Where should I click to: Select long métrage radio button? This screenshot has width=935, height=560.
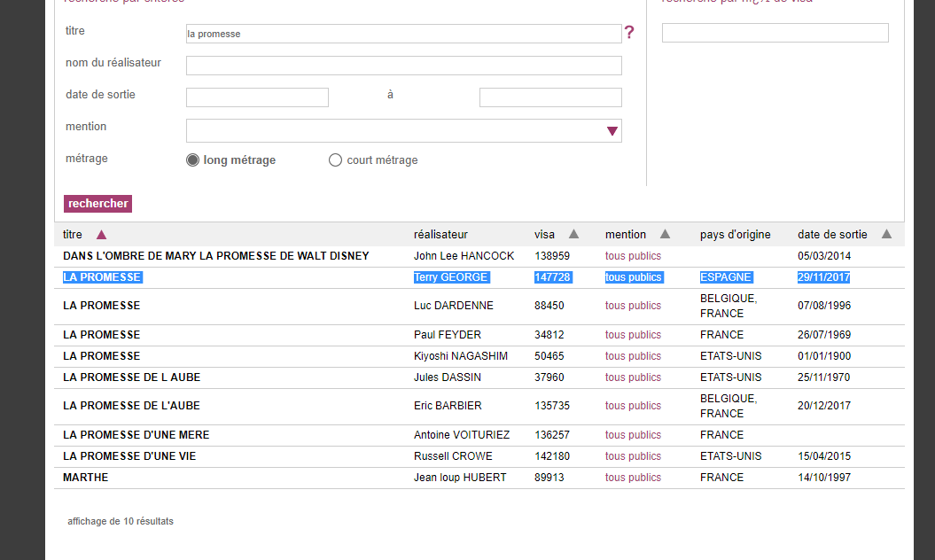point(192,159)
